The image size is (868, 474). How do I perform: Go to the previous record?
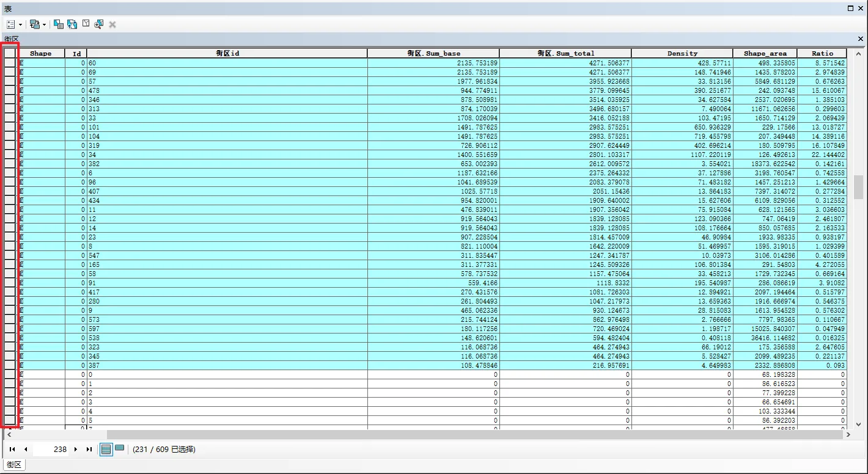[x=26, y=449]
